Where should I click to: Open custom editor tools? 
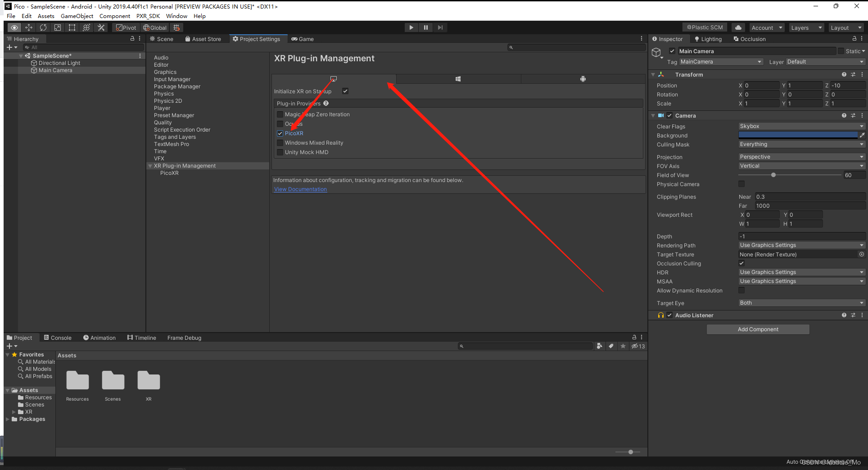(101, 27)
